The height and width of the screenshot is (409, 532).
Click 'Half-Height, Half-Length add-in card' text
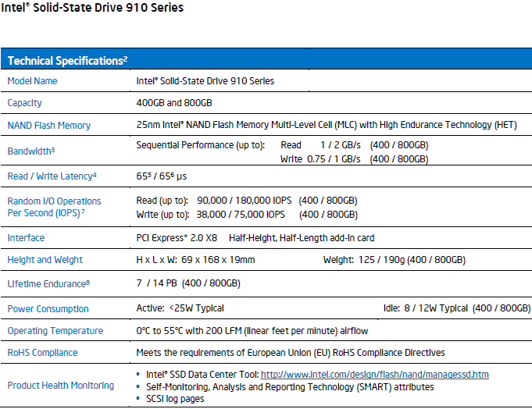(x=302, y=238)
